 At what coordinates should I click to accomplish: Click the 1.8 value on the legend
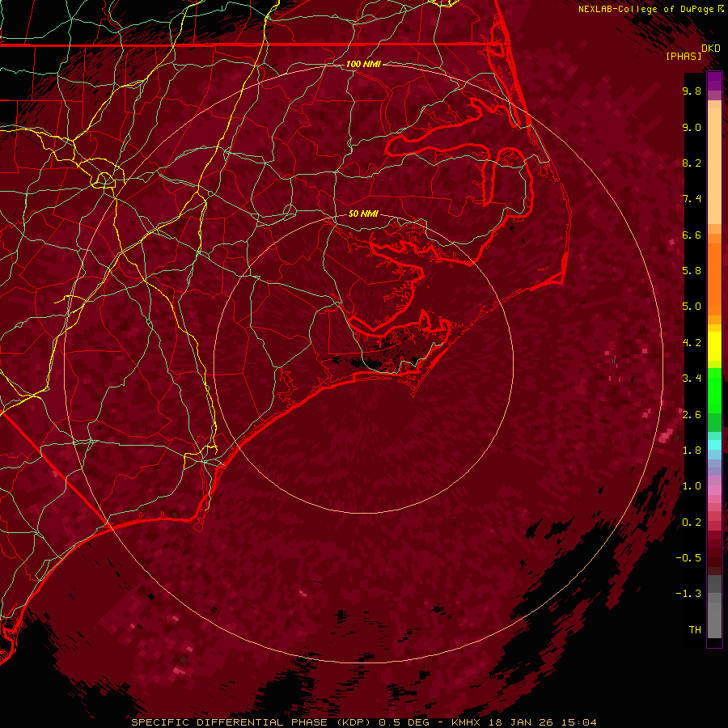692,451
